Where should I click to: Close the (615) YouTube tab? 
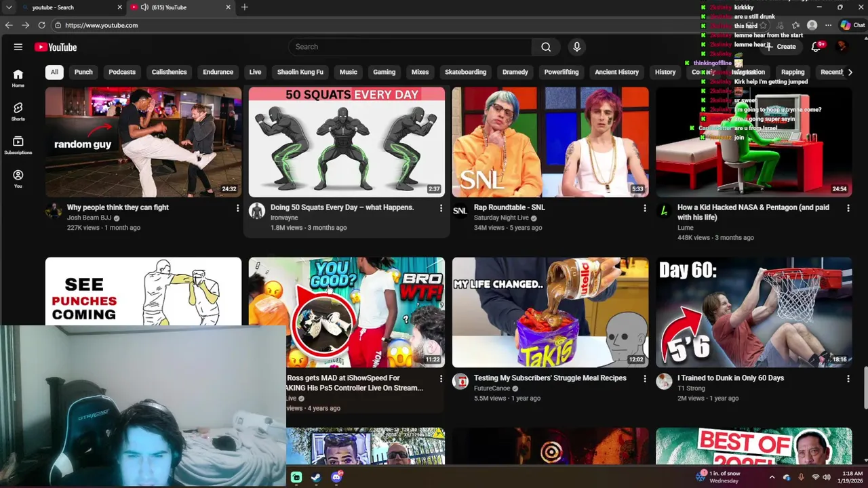[x=228, y=7]
